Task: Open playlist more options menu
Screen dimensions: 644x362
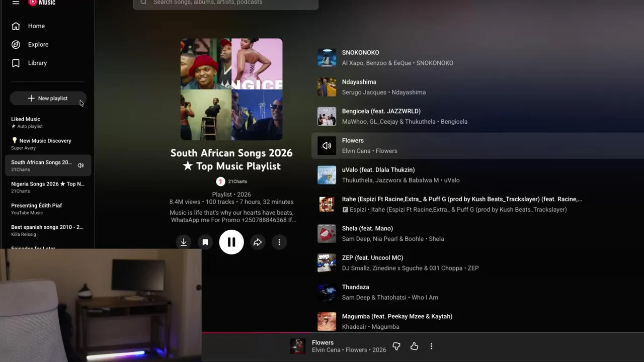Action: [x=279, y=242]
